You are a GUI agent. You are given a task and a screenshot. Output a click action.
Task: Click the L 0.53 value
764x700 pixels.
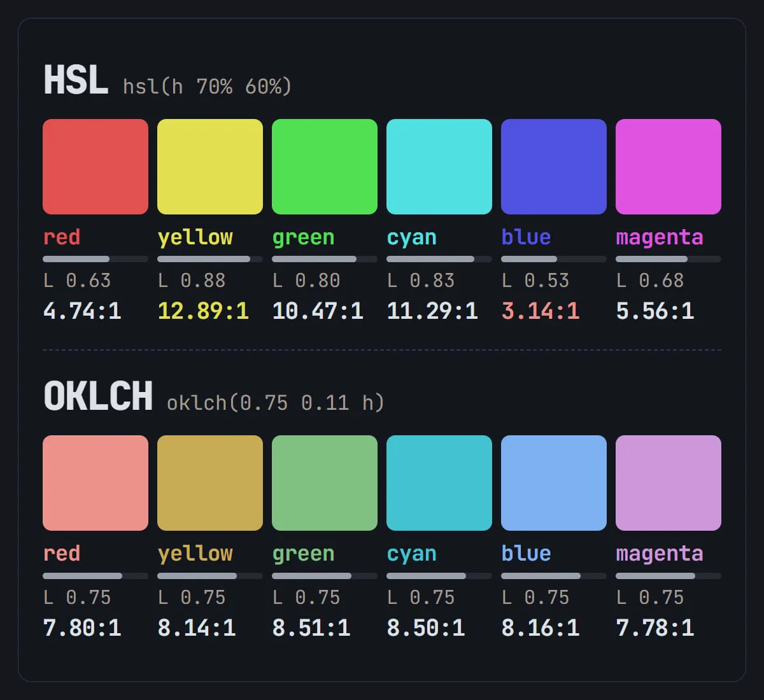pos(535,281)
